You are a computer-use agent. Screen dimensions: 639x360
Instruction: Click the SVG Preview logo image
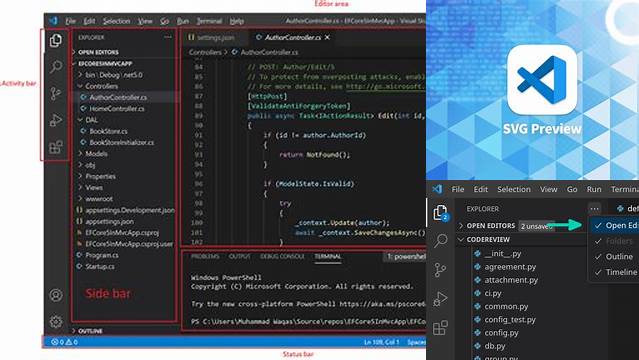pyautogui.click(x=542, y=80)
